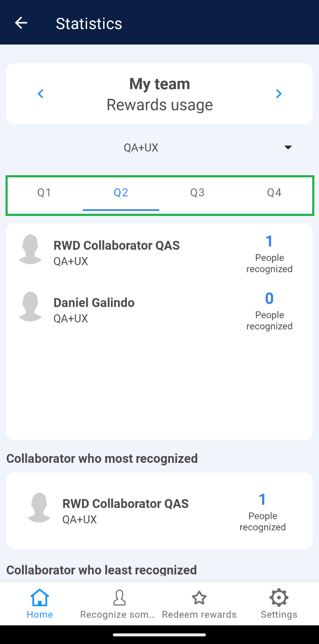Go to next statistics card with right chevron

(x=279, y=94)
